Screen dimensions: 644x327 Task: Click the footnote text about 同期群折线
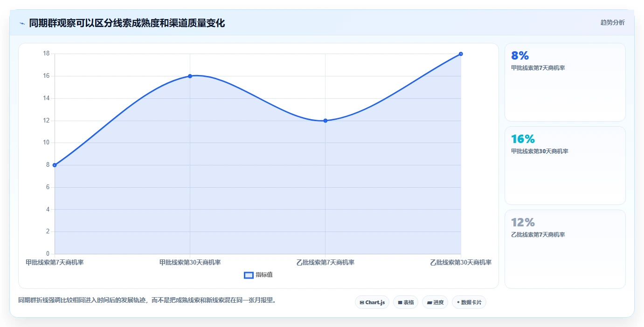(x=148, y=300)
